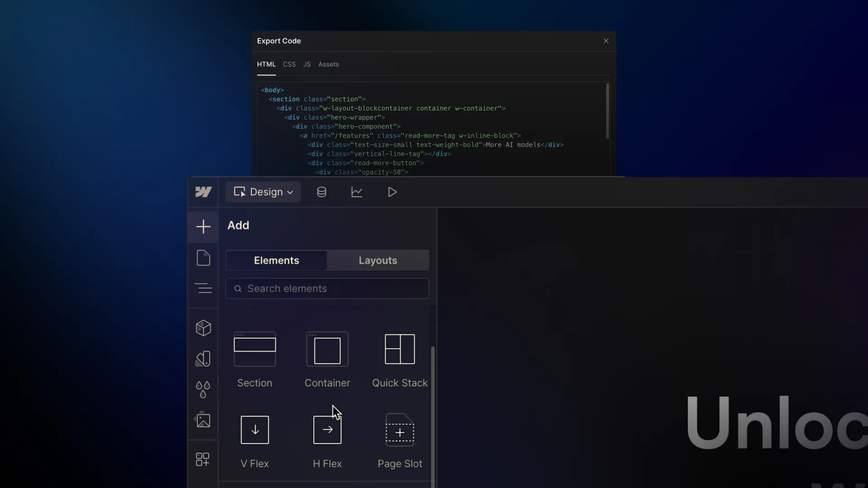Open the site analytics view
The image size is (868, 488).
(357, 192)
